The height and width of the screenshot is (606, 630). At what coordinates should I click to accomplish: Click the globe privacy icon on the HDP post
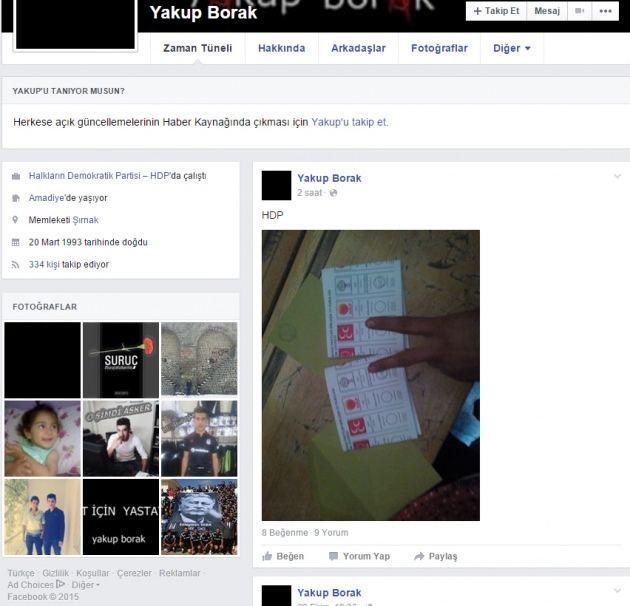point(334,193)
